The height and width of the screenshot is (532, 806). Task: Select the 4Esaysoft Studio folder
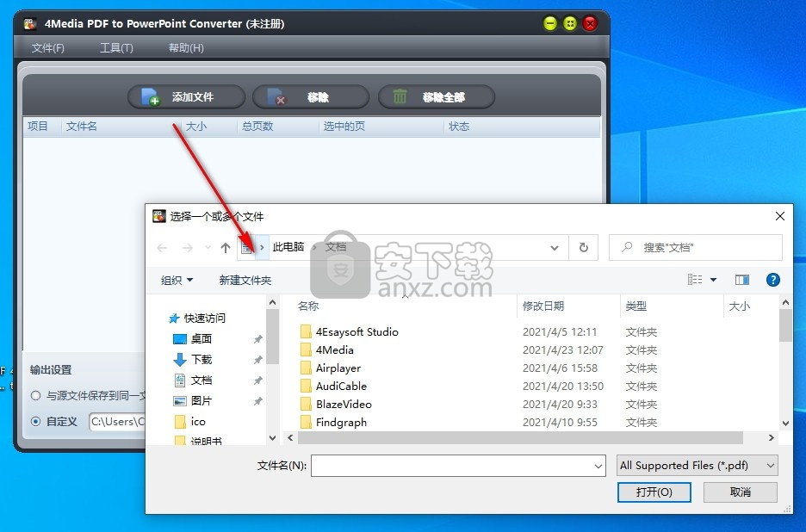[x=356, y=332]
